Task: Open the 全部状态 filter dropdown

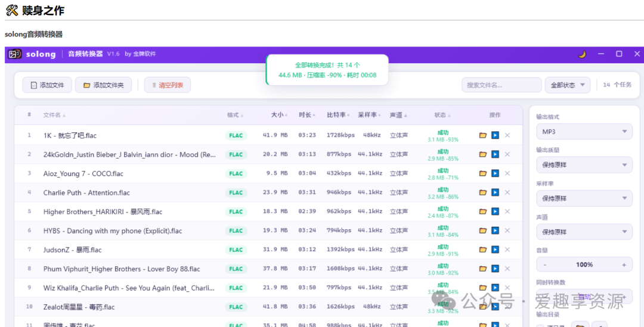Action: (x=568, y=85)
